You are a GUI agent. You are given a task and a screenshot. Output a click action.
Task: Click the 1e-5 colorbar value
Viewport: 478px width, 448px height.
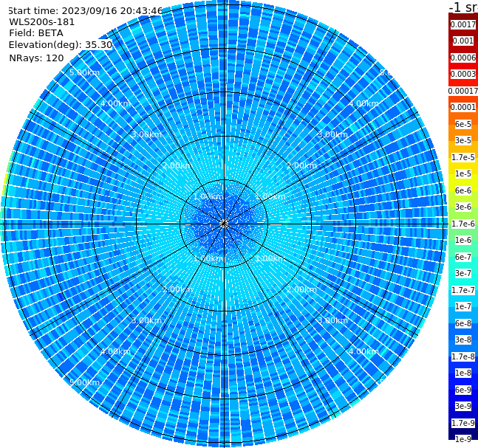[463, 173]
